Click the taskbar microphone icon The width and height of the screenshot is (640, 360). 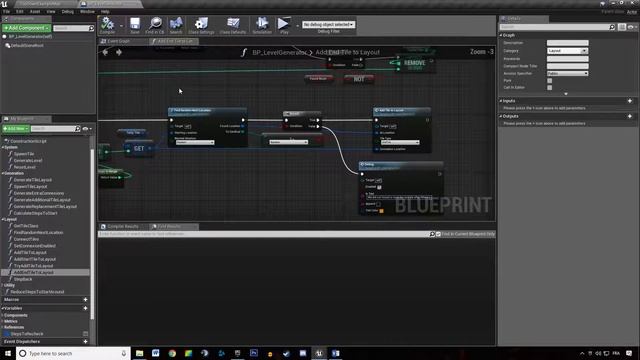tap(124, 353)
